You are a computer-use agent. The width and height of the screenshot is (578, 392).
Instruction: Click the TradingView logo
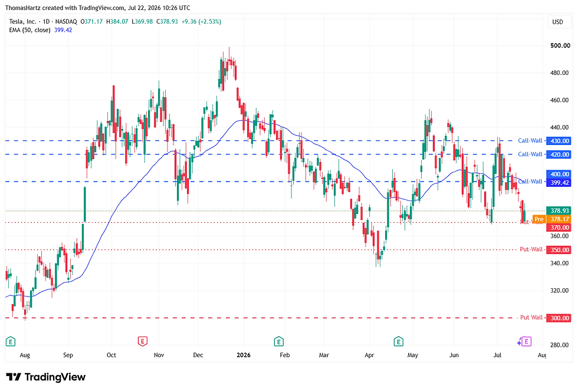(46, 377)
